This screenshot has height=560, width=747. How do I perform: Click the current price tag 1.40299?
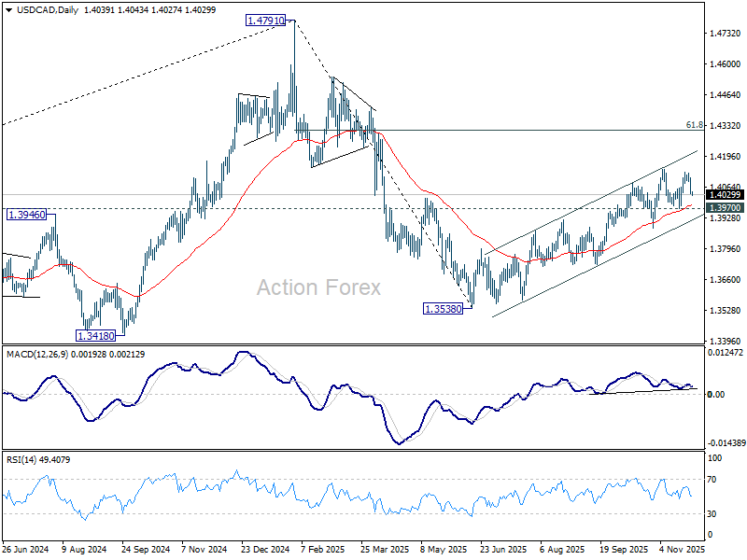click(x=726, y=195)
